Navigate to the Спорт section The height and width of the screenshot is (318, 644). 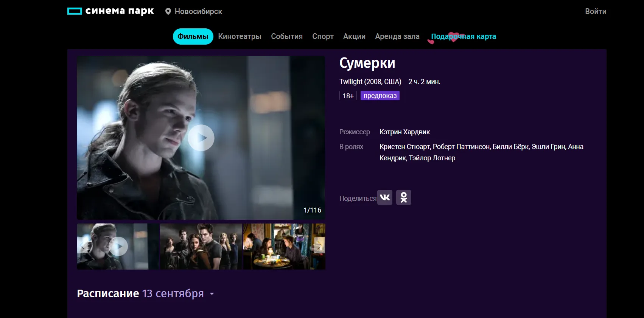tap(323, 36)
